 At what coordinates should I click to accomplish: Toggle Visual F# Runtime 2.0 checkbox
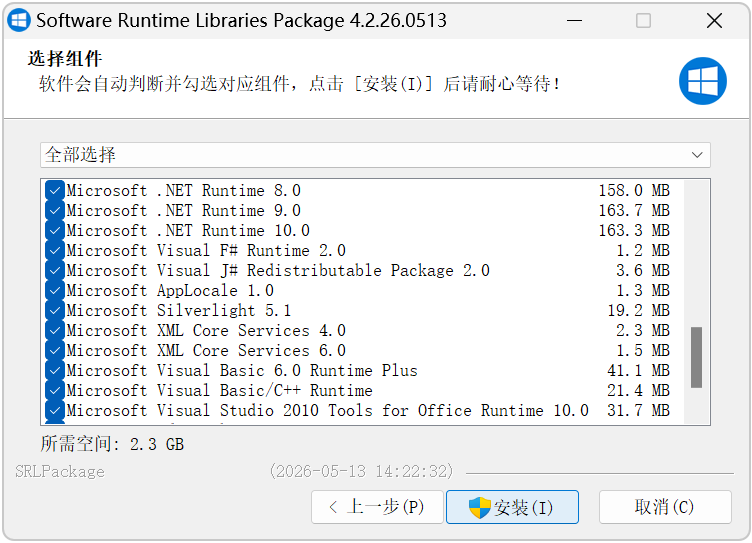point(55,250)
